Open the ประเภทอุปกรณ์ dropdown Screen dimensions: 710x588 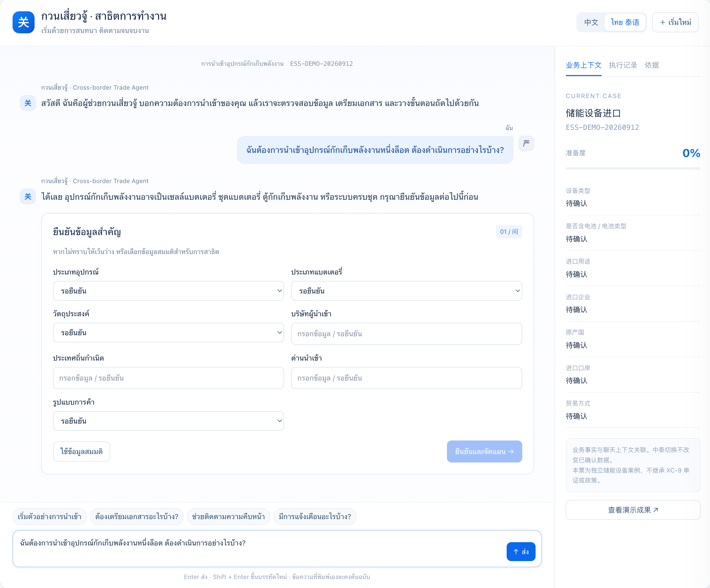pos(168,291)
